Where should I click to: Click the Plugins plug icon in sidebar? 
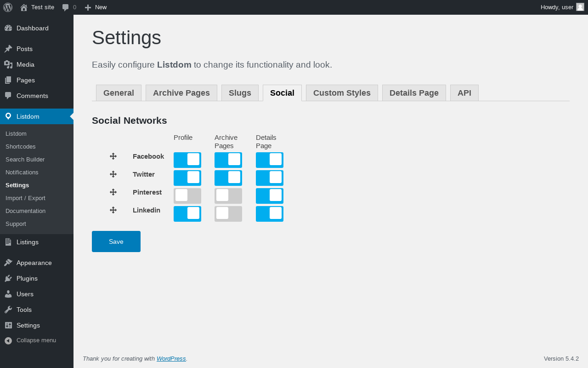(8, 278)
